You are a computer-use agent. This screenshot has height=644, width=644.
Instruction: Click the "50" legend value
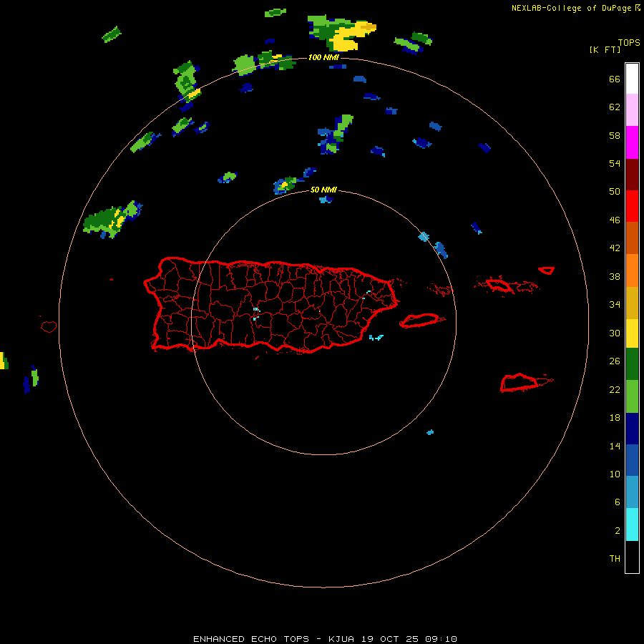click(615, 191)
